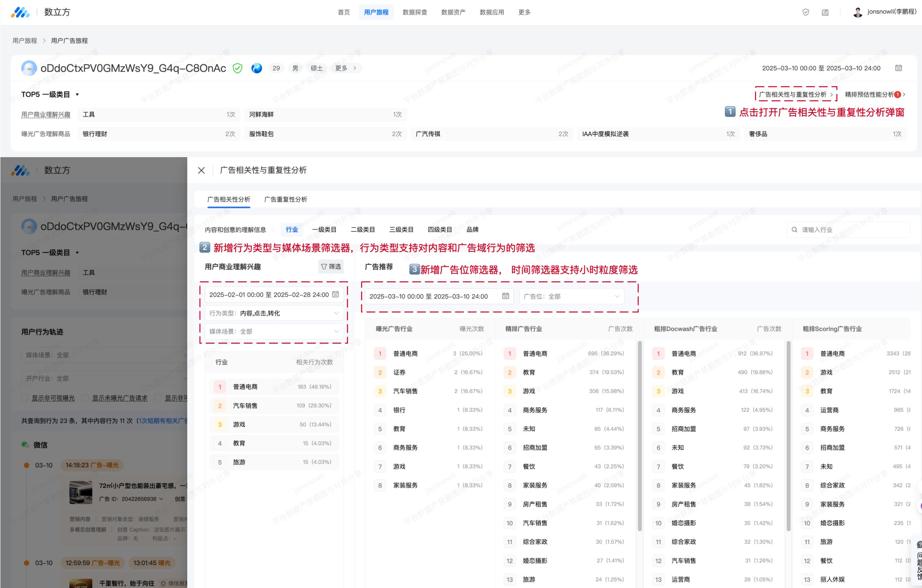This screenshot has width=922, height=588.
Task: Open calendar for the 2025-02-01 date range
Action: pyautogui.click(x=336, y=294)
